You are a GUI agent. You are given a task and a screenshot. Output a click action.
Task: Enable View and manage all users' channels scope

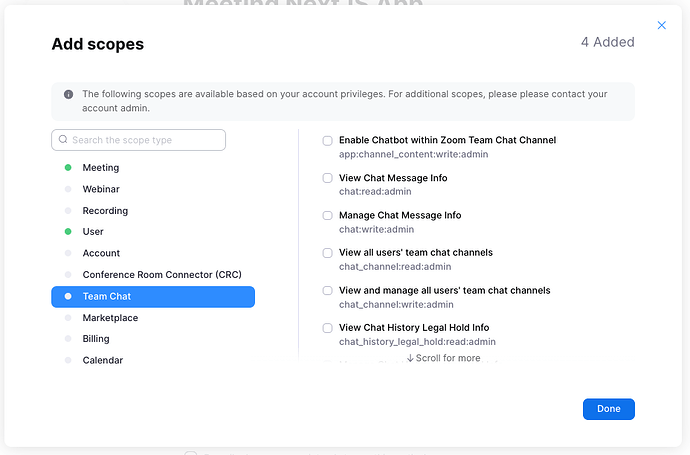[x=327, y=290]
